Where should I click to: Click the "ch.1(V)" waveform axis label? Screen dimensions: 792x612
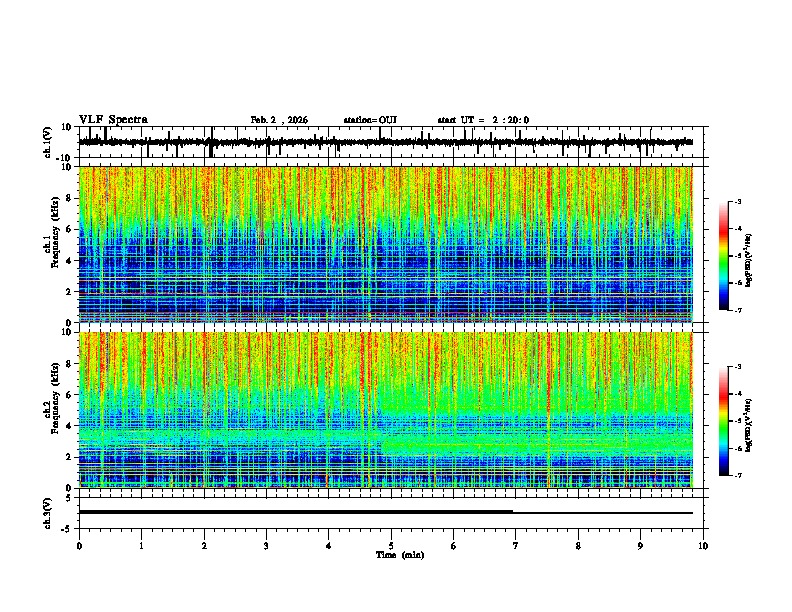[48, 142]
